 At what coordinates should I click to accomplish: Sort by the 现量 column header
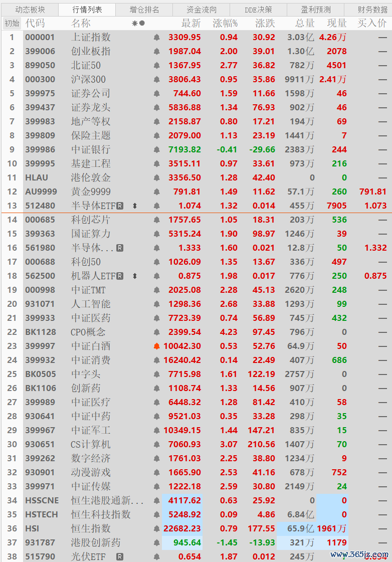coord(337,23)
